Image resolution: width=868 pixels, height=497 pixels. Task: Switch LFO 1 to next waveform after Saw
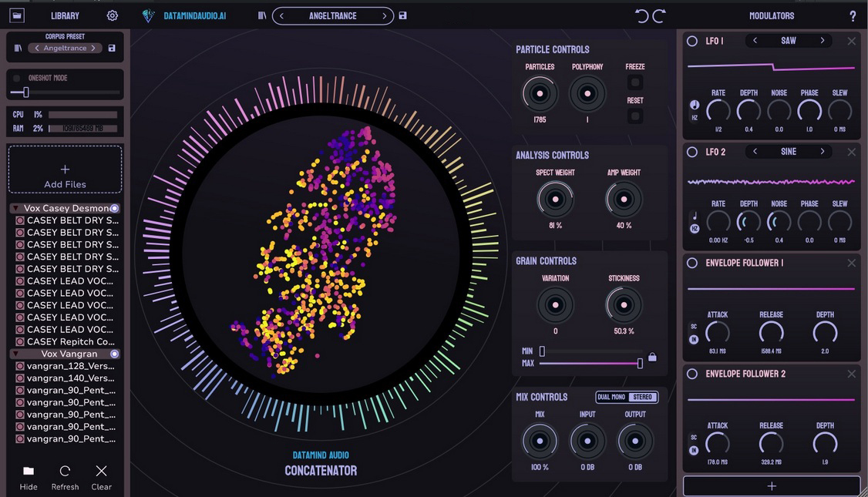click(x=822, y=40)
